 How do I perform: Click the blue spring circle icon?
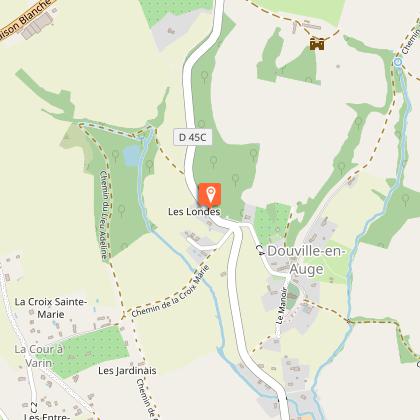click(398, 62)
